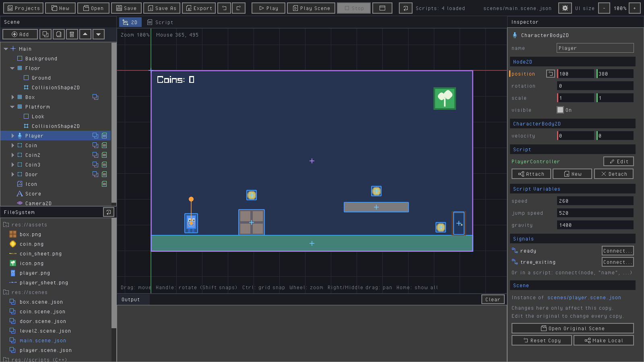644x362 pixels.
Task: Click the undo arrow in top toolbar
Action: click(224, 8)
